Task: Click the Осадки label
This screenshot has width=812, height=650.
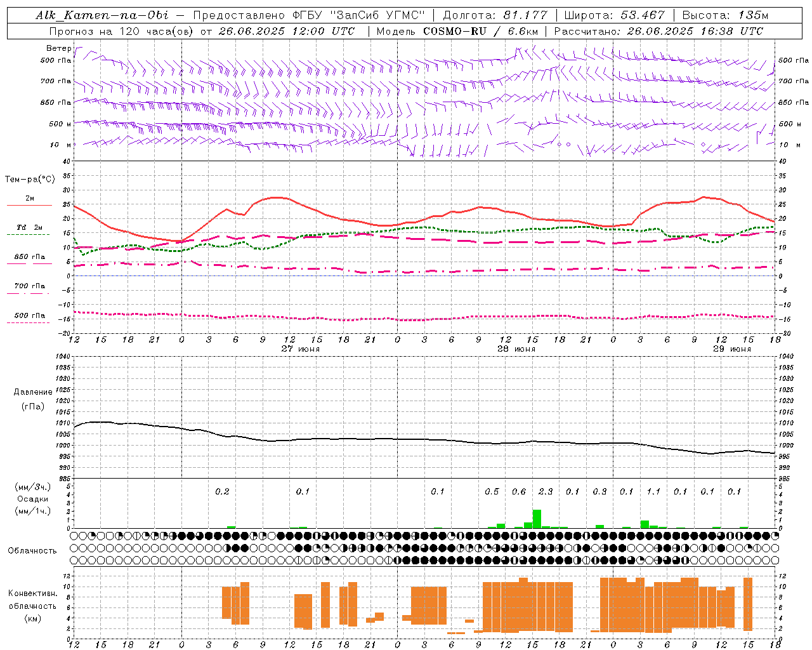Action: [32, 499]
